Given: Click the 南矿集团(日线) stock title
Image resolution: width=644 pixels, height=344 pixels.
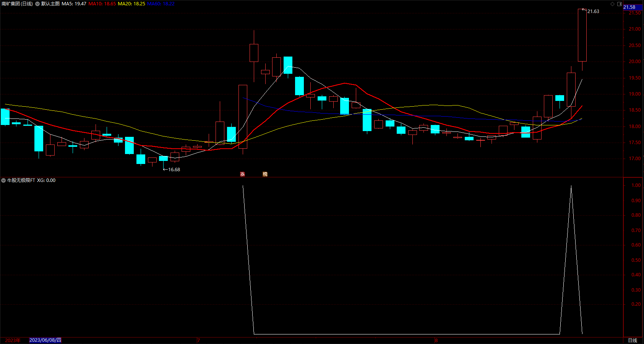Looking at the screenshot, I should (17, 4).
